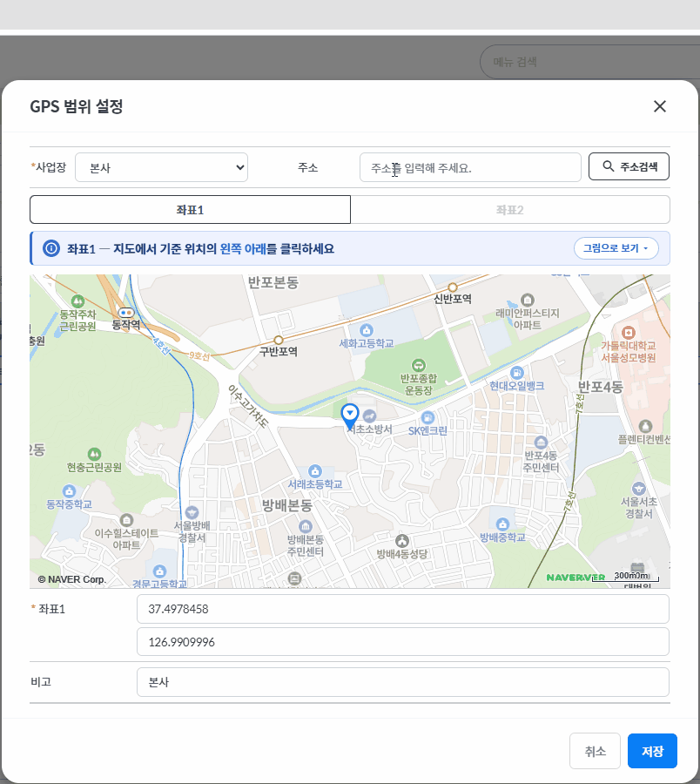The image size is (700, 784).
Task: Click the 방배4동성당 church icon
Action: point(402,540)
